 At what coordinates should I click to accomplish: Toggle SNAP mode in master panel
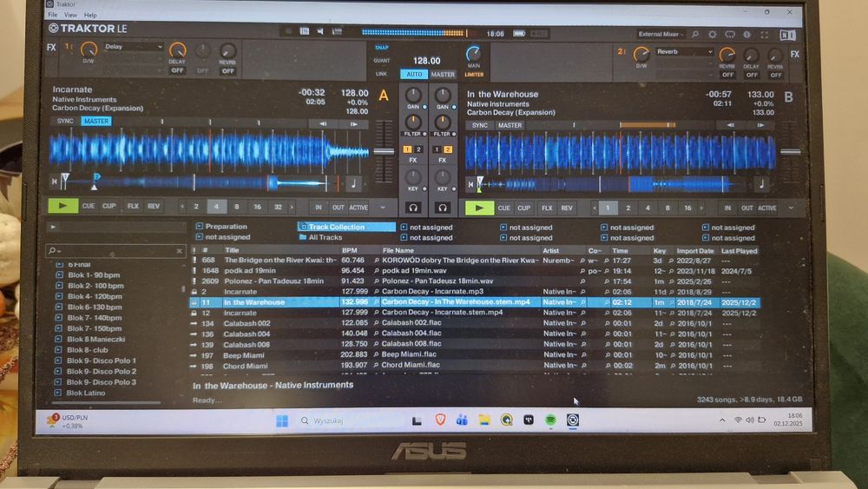[x=382, y=48]
